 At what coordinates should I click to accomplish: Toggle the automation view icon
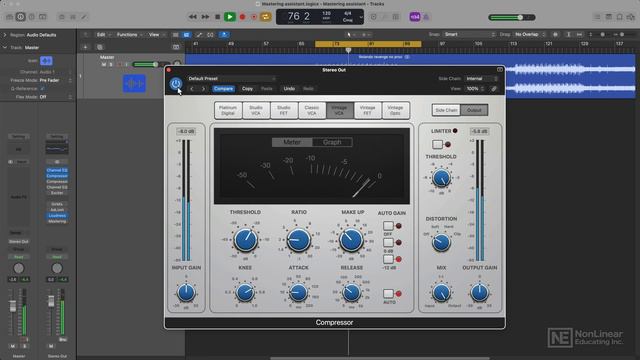(199, 35)
